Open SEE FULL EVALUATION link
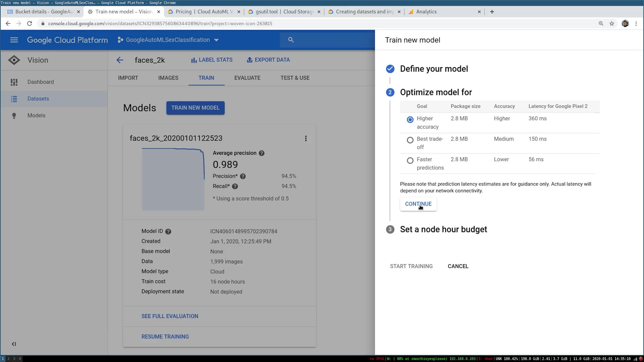The width and height of the screenshot is (644, 362). coord(170,316)
